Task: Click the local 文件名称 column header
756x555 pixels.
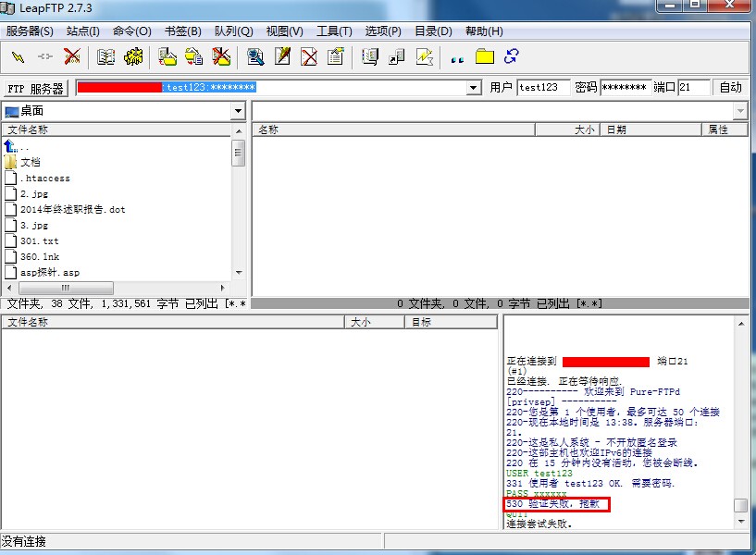Action: (118, 130)
